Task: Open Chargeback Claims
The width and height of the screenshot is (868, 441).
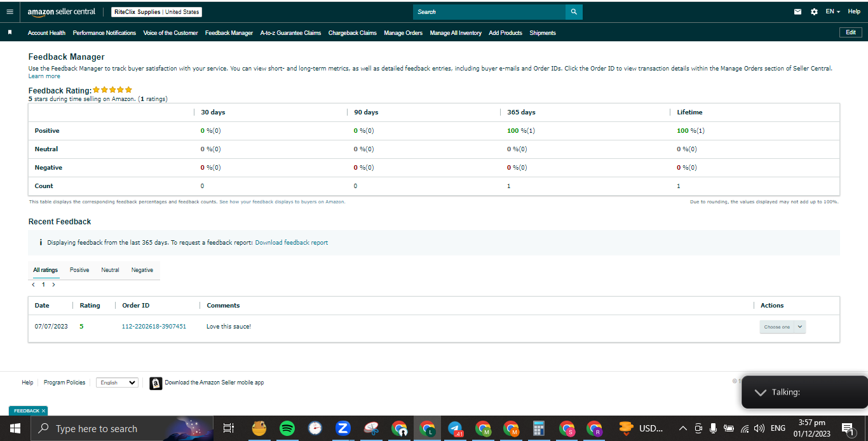Action: [x=352, y=32]
